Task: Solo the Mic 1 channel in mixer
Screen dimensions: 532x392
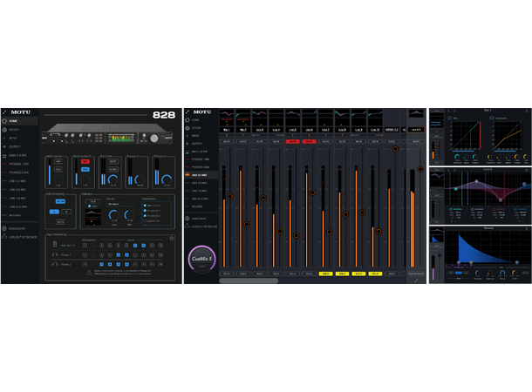Action: [227, 274]
